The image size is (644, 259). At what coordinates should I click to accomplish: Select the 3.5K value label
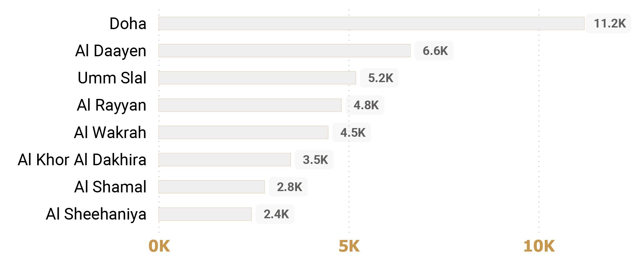(x=315, y=160)
